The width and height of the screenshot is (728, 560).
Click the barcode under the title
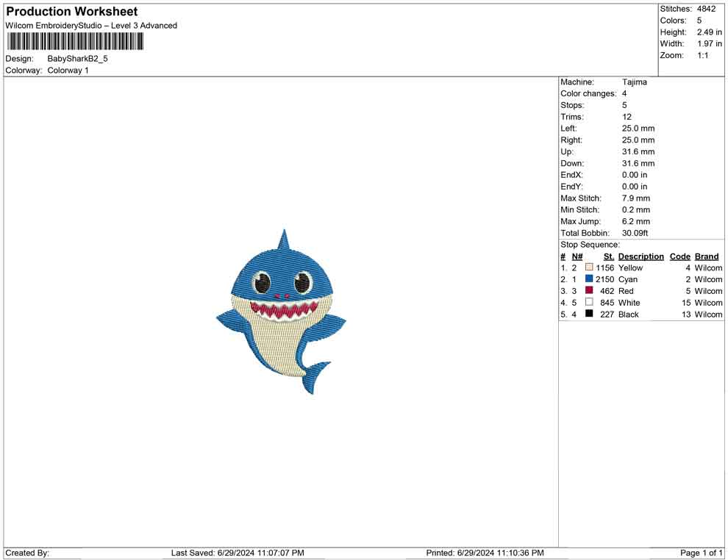coord(75,42)
